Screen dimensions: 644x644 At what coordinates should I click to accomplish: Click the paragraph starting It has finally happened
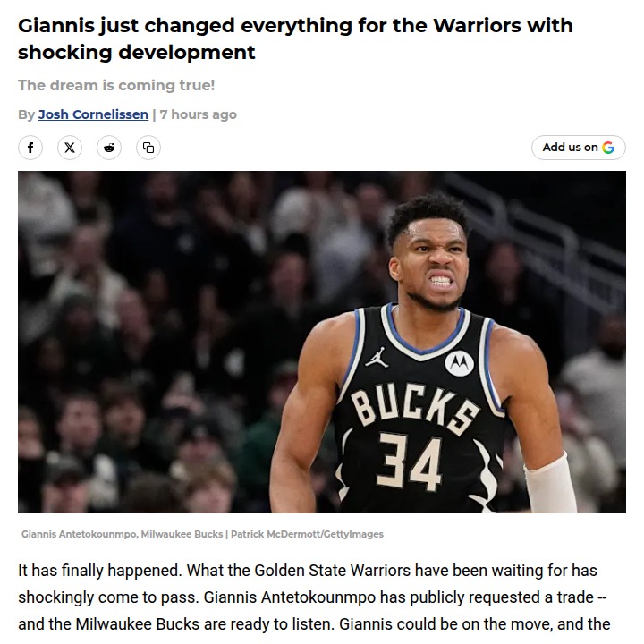[314, 597]
